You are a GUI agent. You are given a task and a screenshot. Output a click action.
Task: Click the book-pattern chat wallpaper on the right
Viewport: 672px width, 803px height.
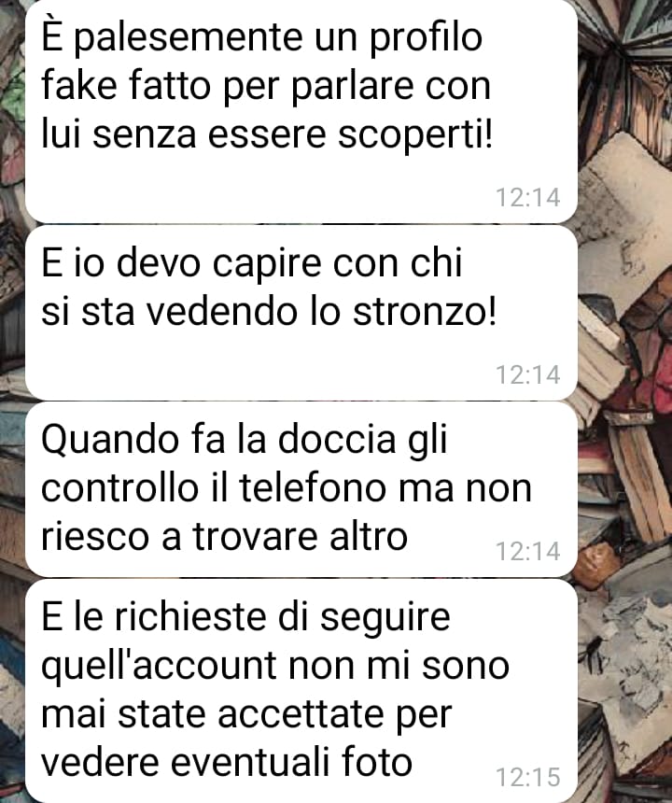point(625,401)
